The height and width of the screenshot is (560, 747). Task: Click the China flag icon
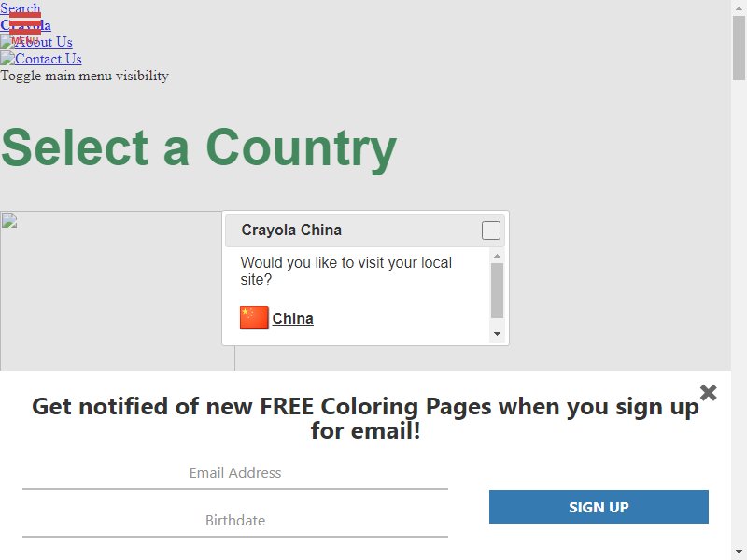pos(254,317)
